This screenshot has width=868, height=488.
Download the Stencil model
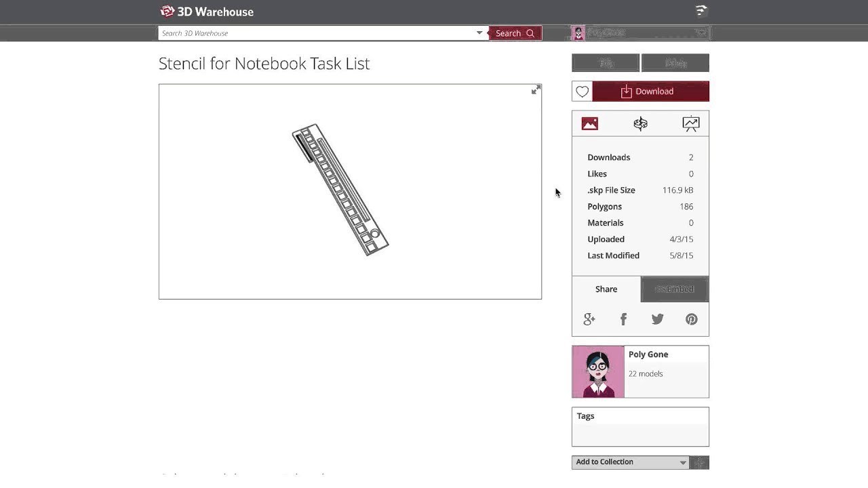click(x=650, y=91)
